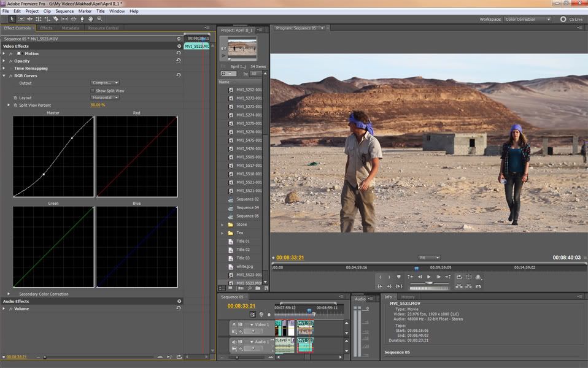Screen dimensions: 588x368
Task: Reset the Opacity effect
Action: (179, 61)
